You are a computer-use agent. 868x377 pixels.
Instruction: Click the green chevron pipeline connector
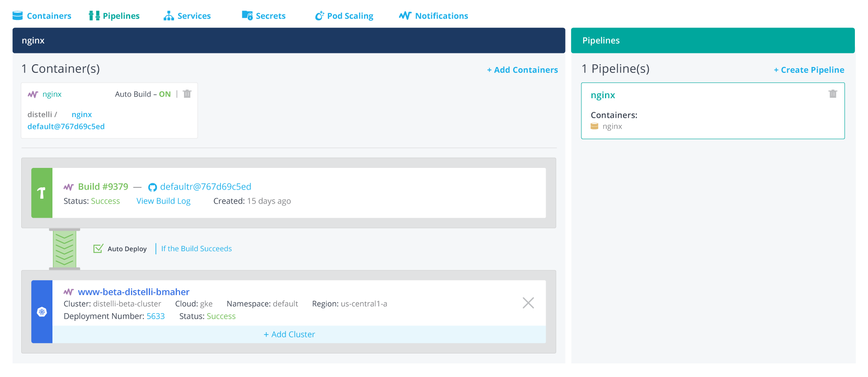(x=64, y=249)
